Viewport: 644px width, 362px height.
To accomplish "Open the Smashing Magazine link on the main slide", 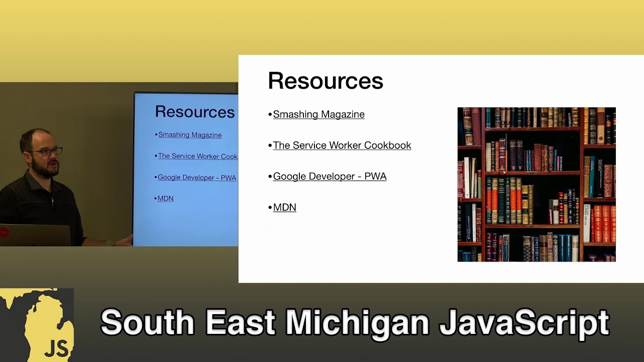I will (318, 115).
